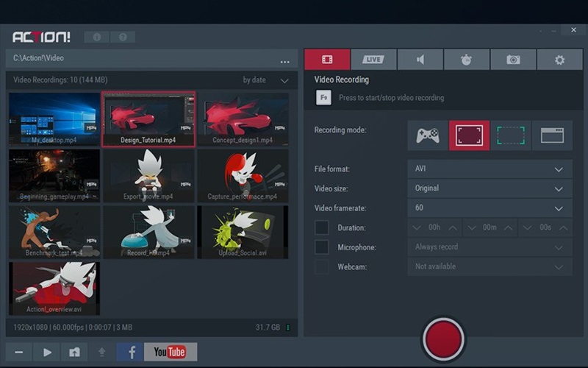Play the selected recording

point(47,352)
